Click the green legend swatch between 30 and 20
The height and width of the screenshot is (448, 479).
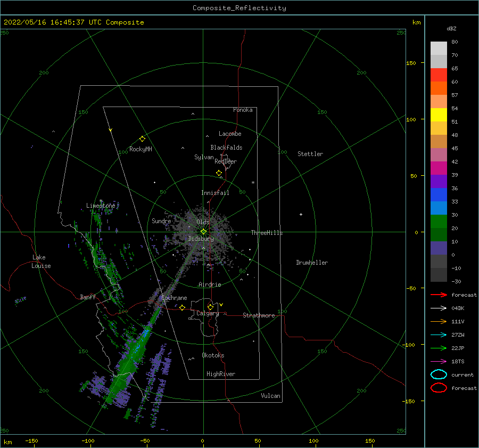[x=439, y=221]
